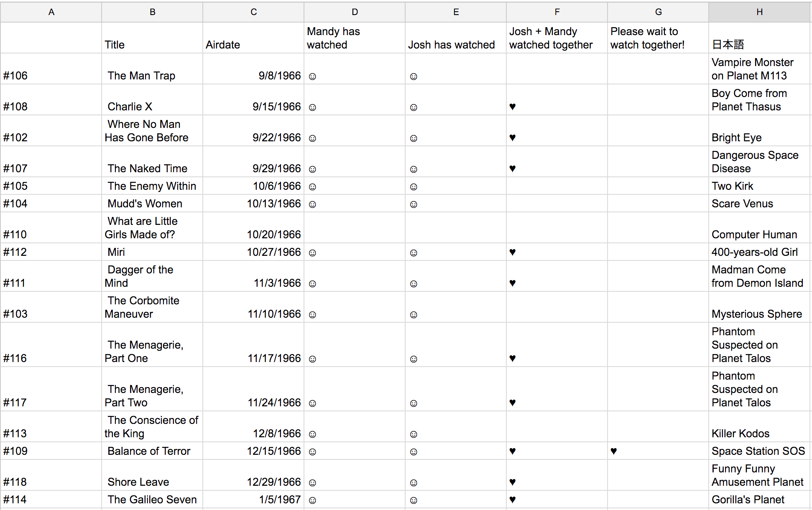
Task: Select the heart icon for Charlie X
Action: point(513,107)
